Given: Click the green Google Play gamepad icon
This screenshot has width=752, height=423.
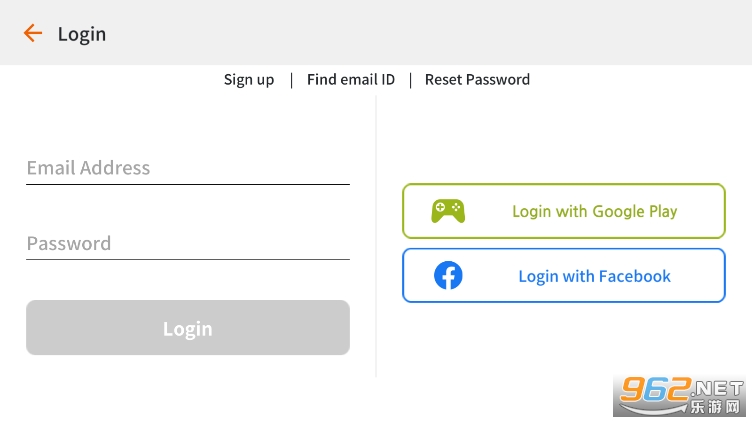Looking at the screenshot, I should click(x=448, y=211).
